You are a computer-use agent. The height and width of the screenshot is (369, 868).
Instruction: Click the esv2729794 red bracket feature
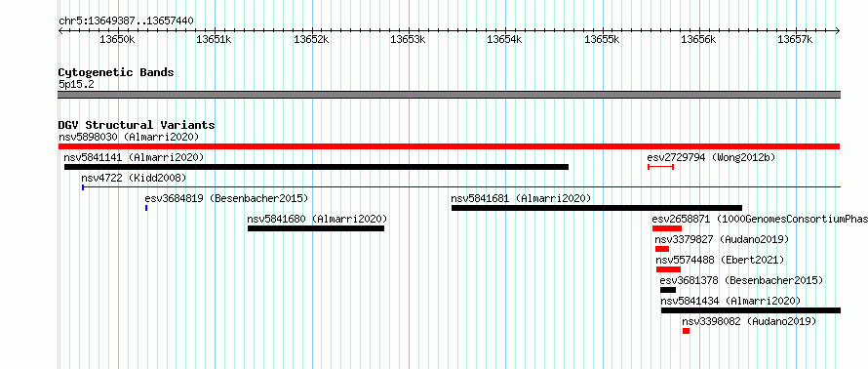[661, 166]
